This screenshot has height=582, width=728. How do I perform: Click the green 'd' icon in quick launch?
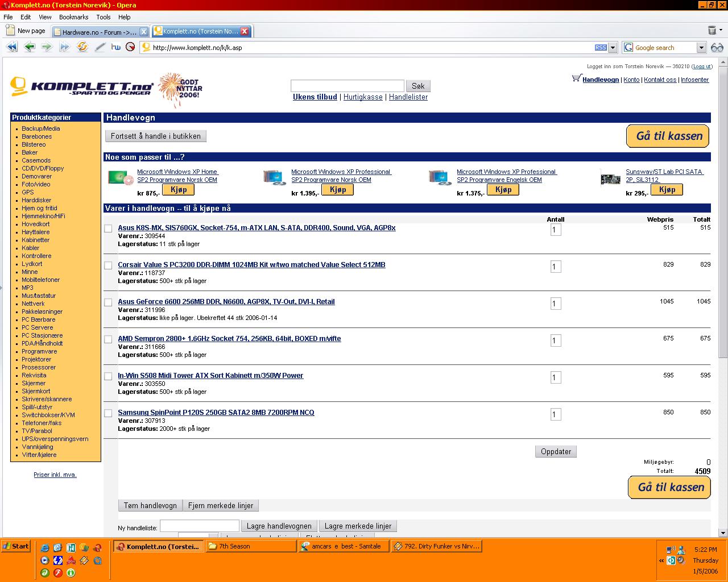(44, 573)
